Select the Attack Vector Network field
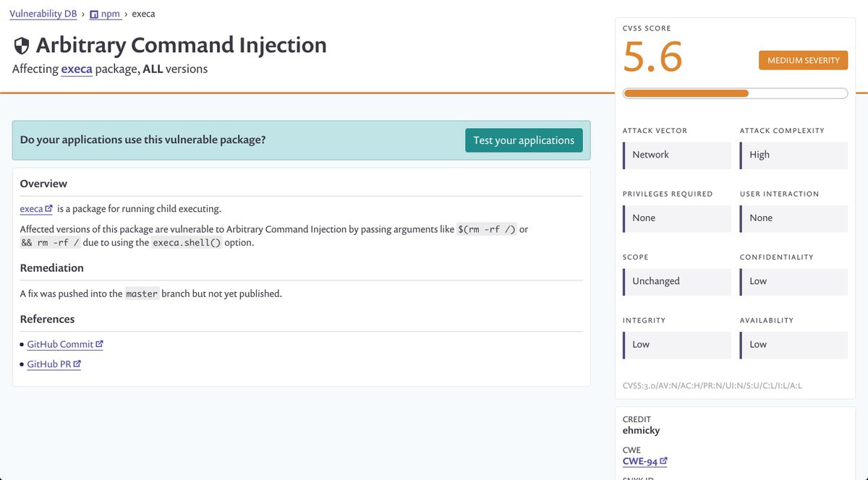 click(677, 155)
